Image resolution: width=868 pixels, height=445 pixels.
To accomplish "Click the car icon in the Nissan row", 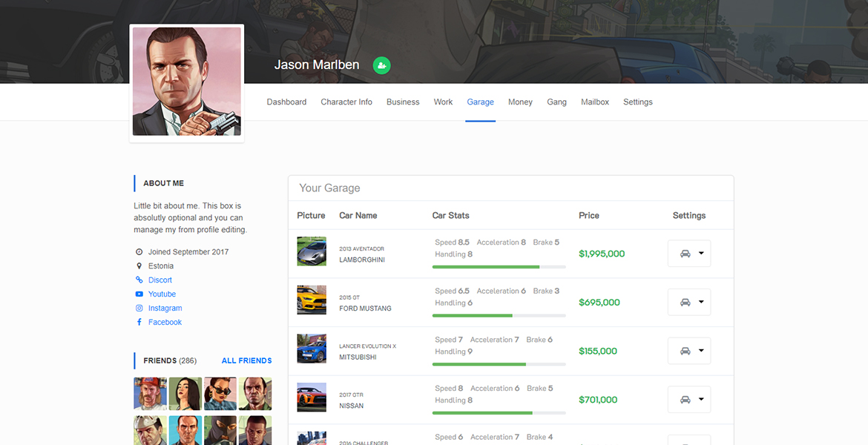I will (x=685, y=400).
